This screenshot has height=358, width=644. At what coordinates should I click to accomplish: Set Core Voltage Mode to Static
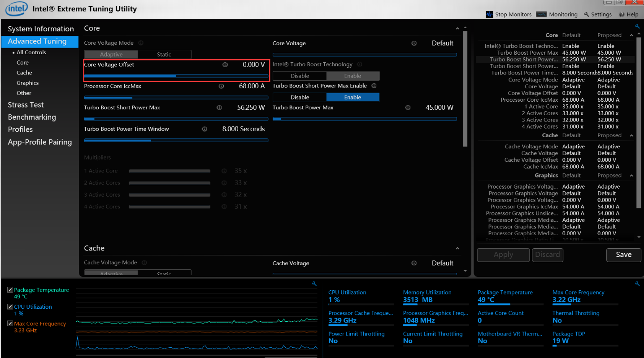(164, 55)
